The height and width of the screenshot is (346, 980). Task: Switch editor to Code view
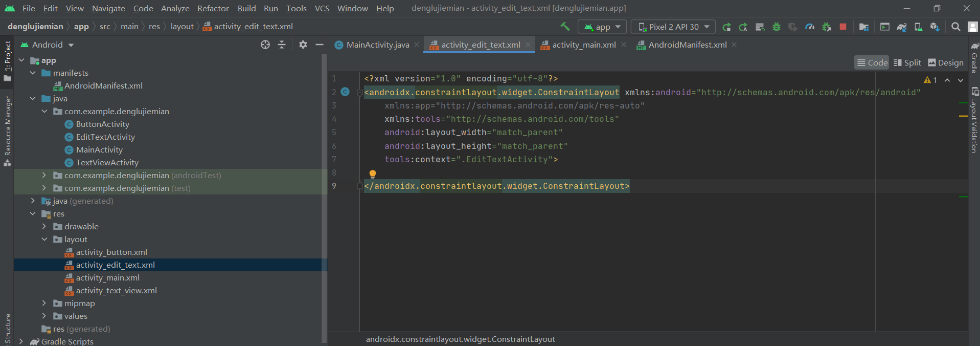click(x=872, y=62)
